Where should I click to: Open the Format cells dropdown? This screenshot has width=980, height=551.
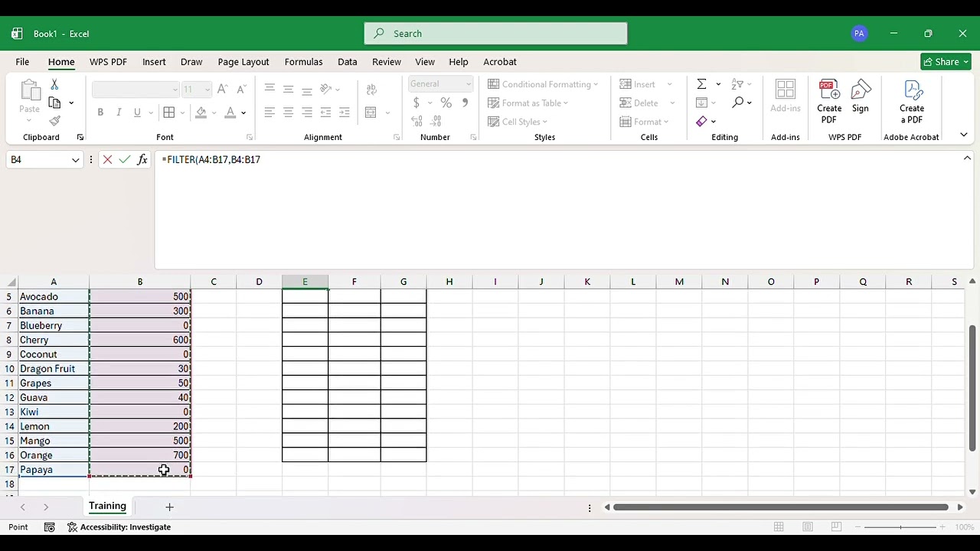click(x=644, y=122)
